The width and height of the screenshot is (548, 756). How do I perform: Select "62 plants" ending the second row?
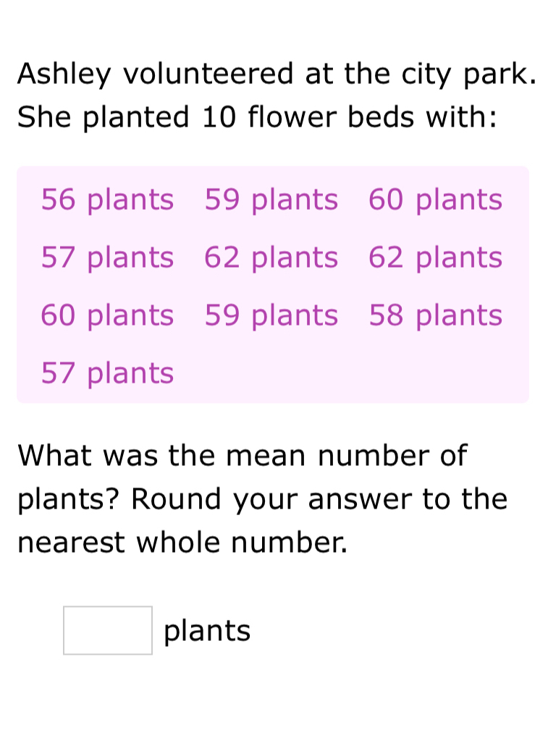435,258
